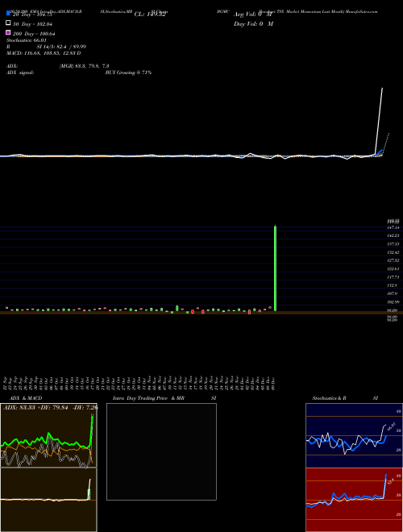This screenshot has height=532, width=403.
Task: Click the MACD values readout line
Action: click(x=44, y=53)
